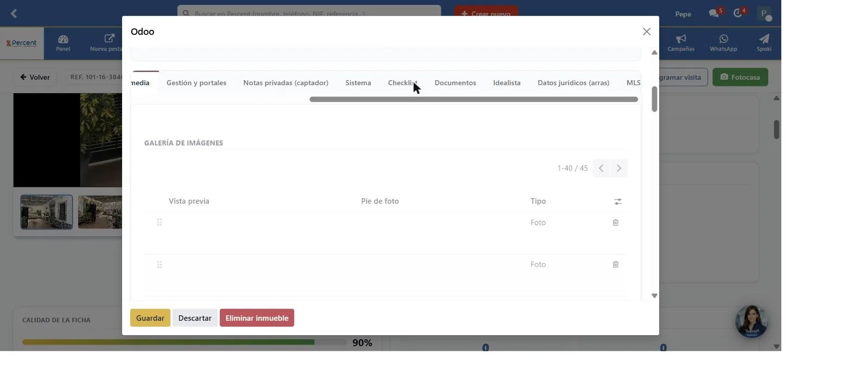Viewport: 868px width, 390px height.
Task: Click the dialog scroll down arrow
Action: click(654, 296)
